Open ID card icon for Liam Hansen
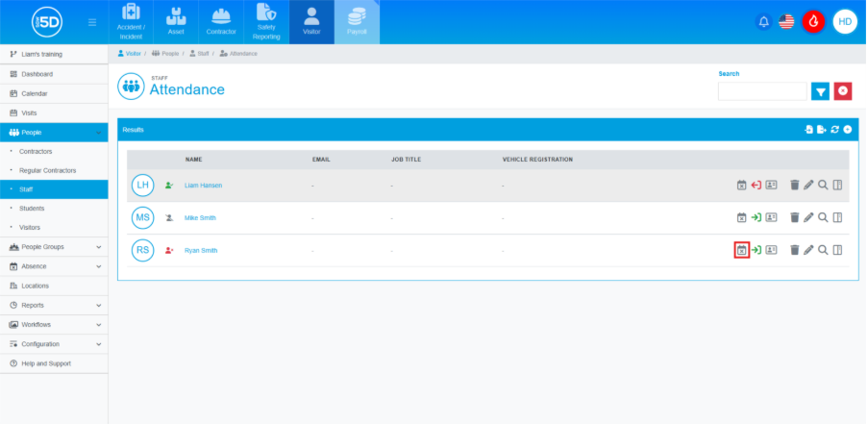This screenshot has width=868, height=424. pyautogui.click(x=771, y=185)
